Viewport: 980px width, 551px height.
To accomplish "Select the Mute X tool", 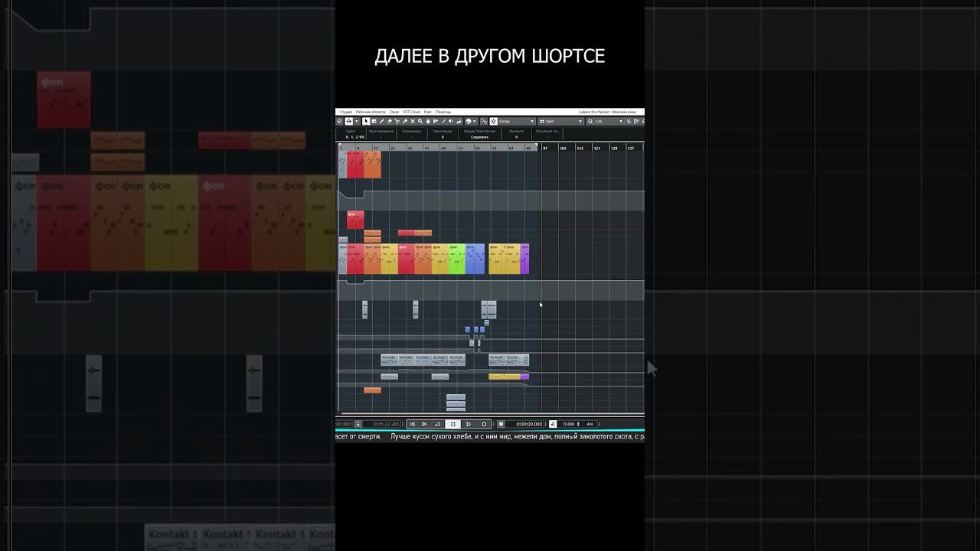I will pyautogui.click(x=413, y=121).
